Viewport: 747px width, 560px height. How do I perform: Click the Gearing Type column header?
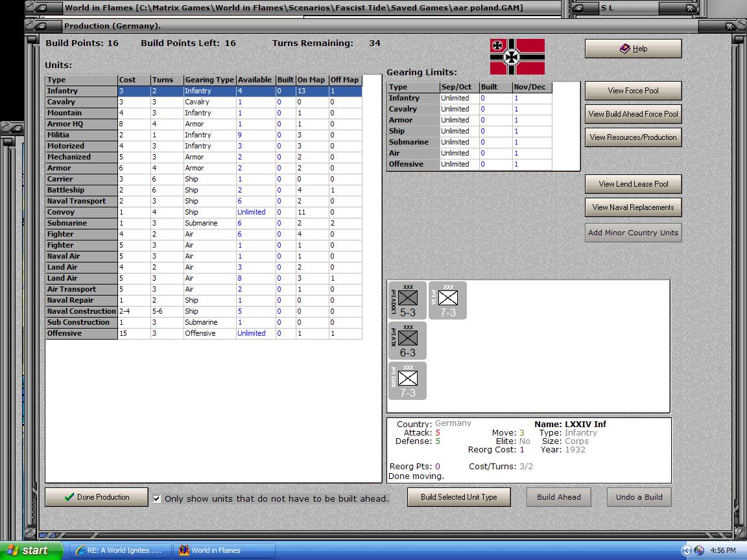pyautogui.click(x=209, y=80)
